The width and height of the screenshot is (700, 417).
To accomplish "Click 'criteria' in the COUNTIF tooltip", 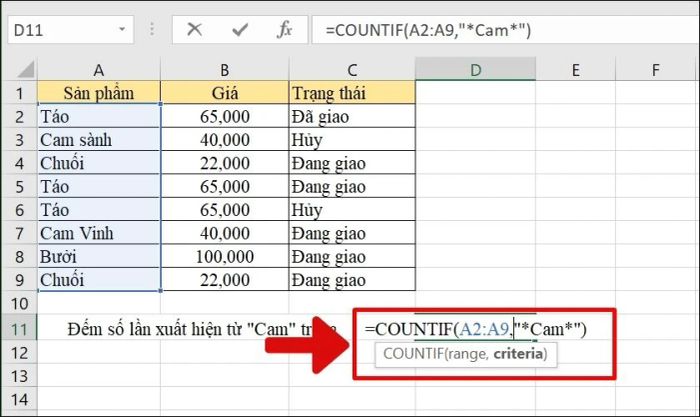I will (518, 354).
